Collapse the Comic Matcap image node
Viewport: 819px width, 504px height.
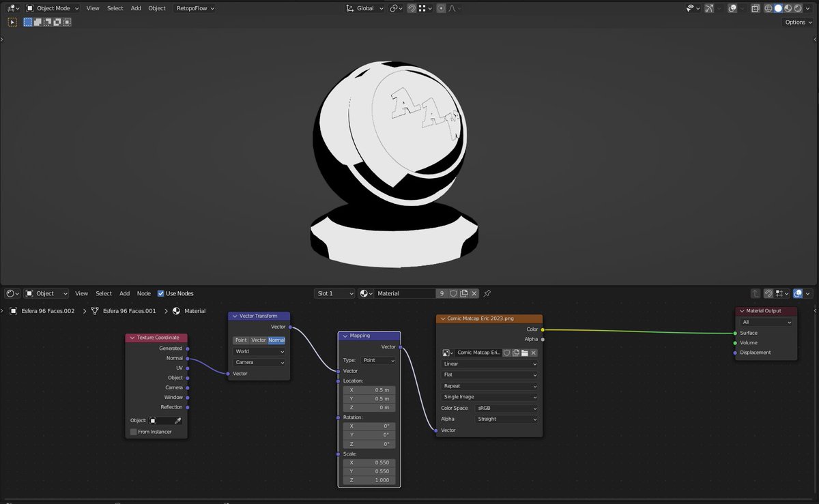point(442,318)
